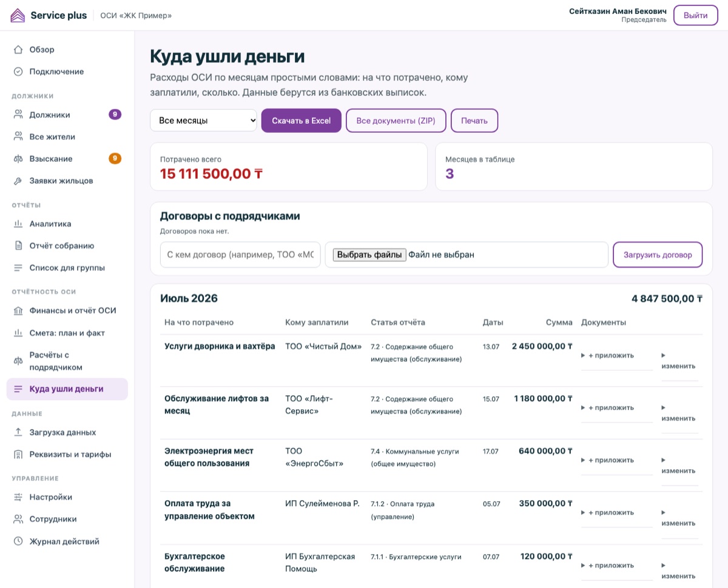Click the bar chart icon beside Аналитика
Viewport: 728px width, 588px height.
18,224
